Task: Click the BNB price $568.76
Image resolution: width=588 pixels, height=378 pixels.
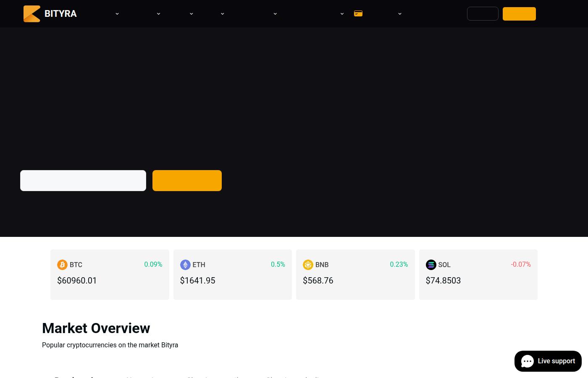Action: 318,281
